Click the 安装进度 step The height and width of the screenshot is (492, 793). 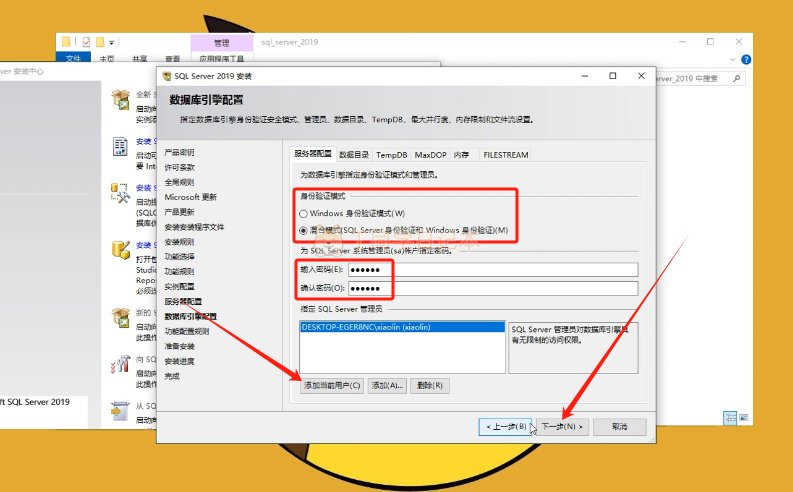click(x=180, y=361)
